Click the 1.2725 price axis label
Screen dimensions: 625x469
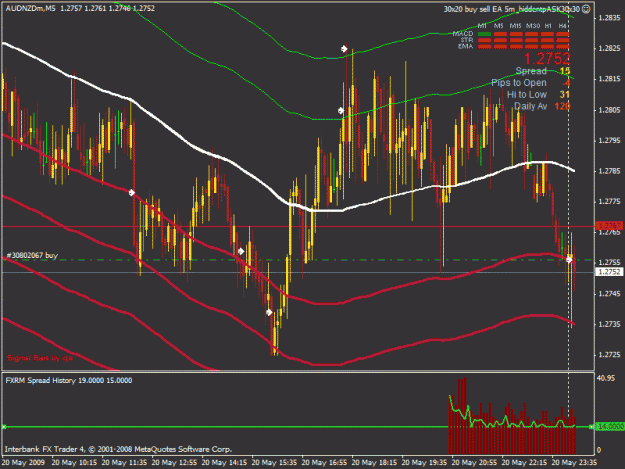(x=609, y=355)
